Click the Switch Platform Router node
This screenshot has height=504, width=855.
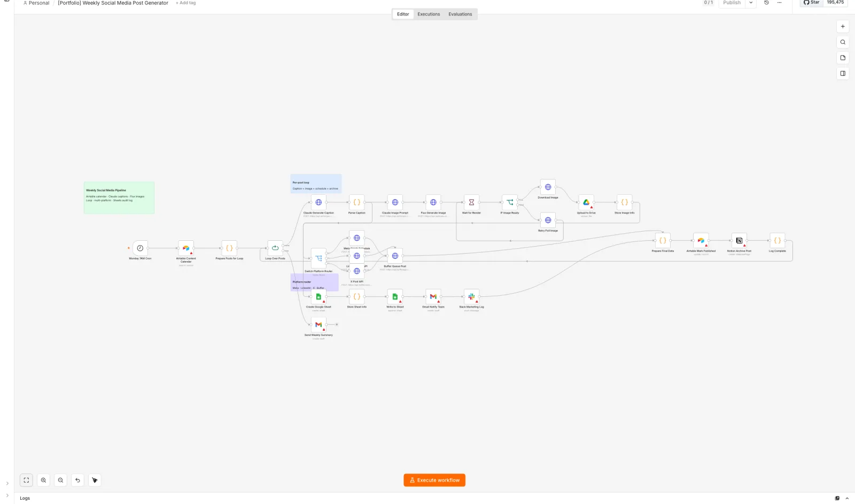pos(318,258)
